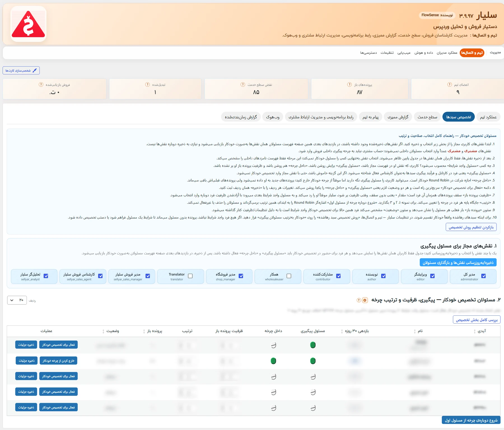Go to the دسترسی‌ها top navigation tab

(368, 53)
